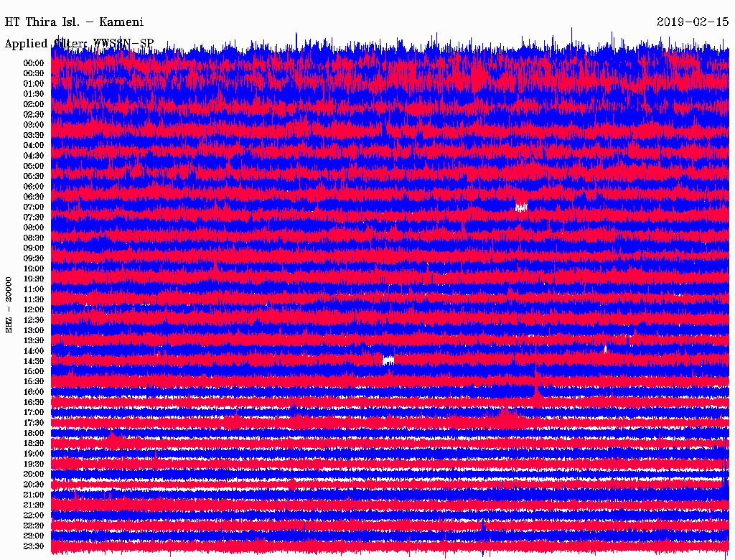Click the white data gap on the 07:00 trace

click(x=521, y=207)
